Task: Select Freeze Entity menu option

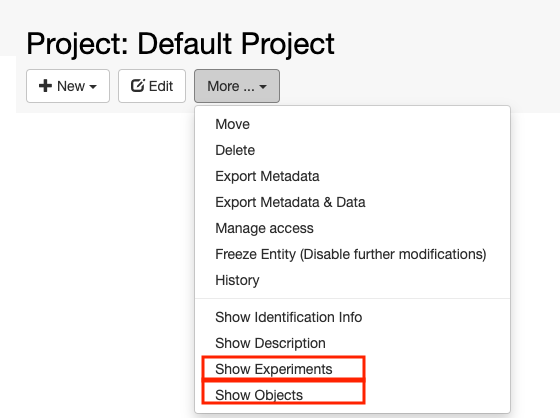Action: pyautogui.click(x=352, y=254)
